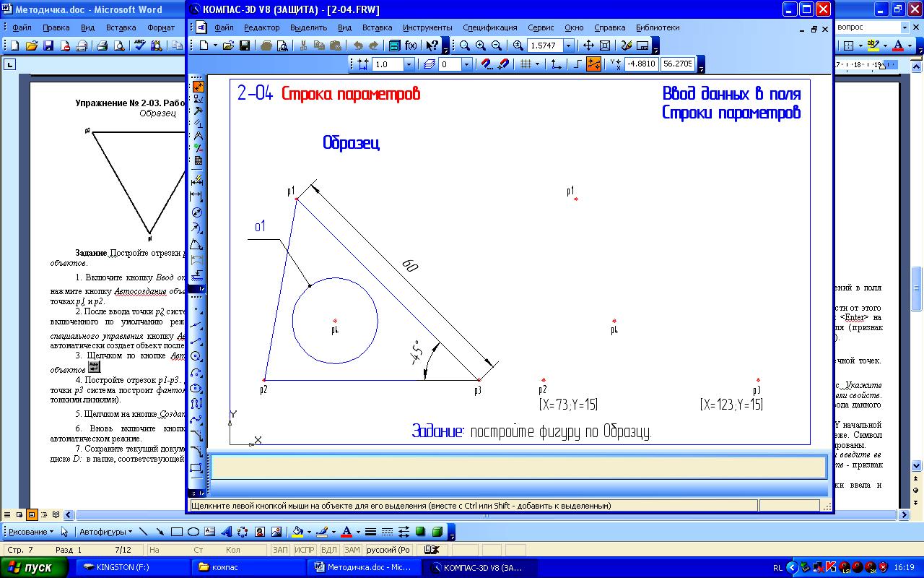Open Print preview in KOMPAS toolbar
924x578 pixels.
282,45
